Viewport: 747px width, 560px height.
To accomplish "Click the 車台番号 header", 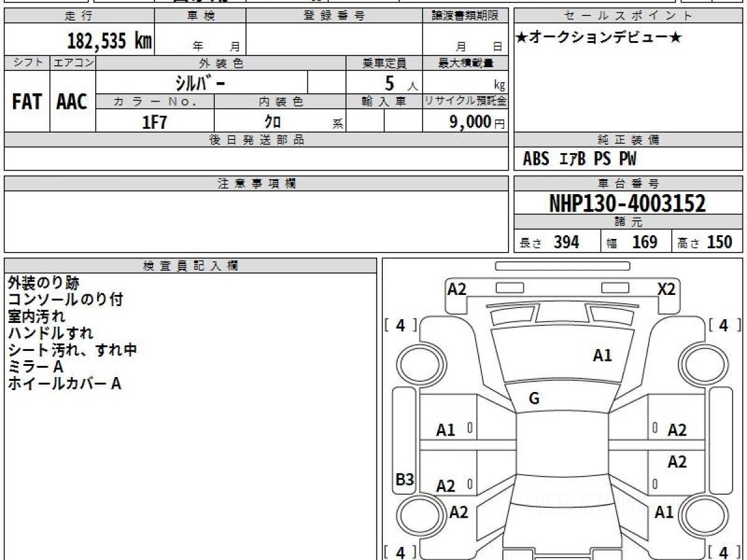I will coord(629,184).
